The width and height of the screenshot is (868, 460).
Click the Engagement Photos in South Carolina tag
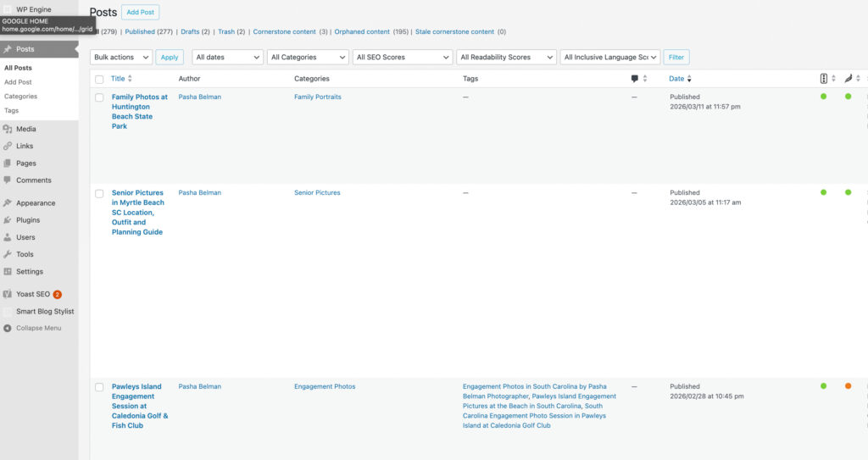tap(535, 391)
